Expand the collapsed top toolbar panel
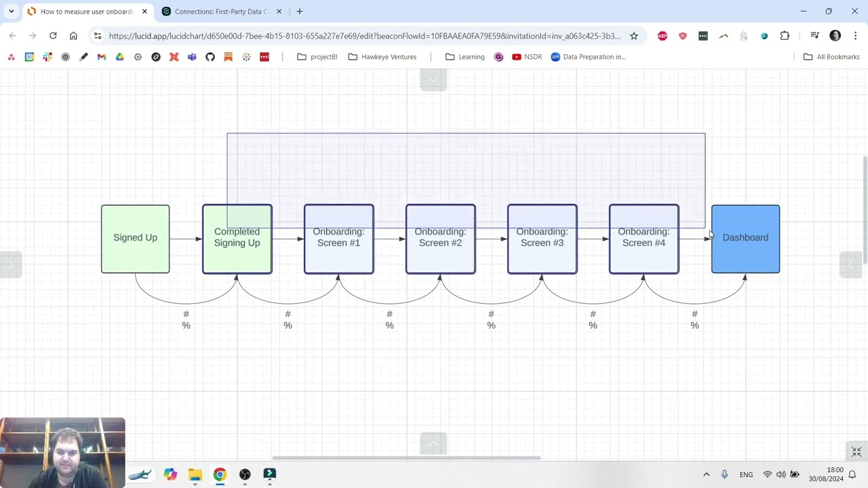This screenshot has width=868, height=488. 433,81
